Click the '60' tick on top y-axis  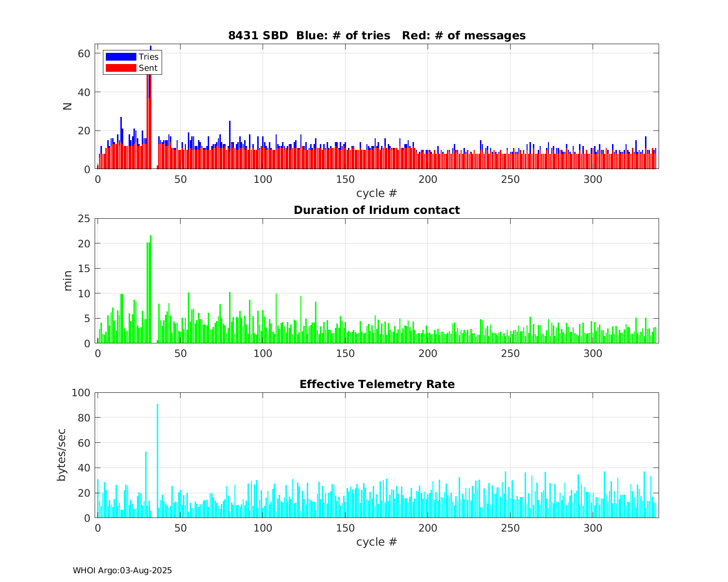(x=84, y=53)
